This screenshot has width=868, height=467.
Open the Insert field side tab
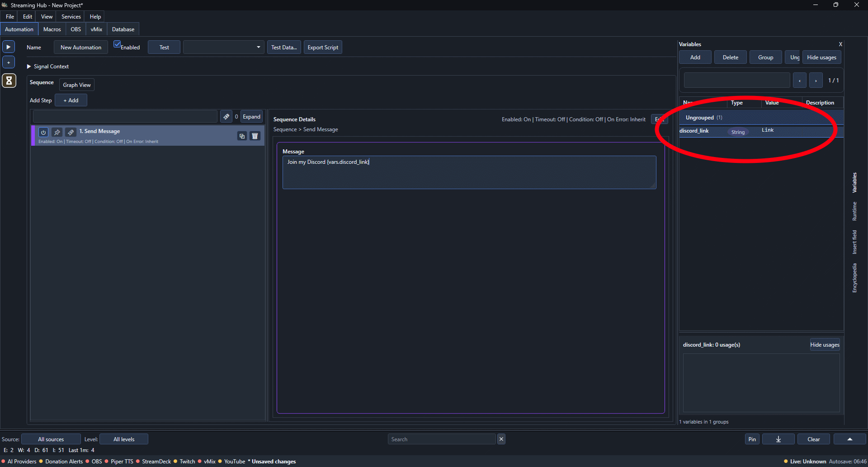point(854,242)
